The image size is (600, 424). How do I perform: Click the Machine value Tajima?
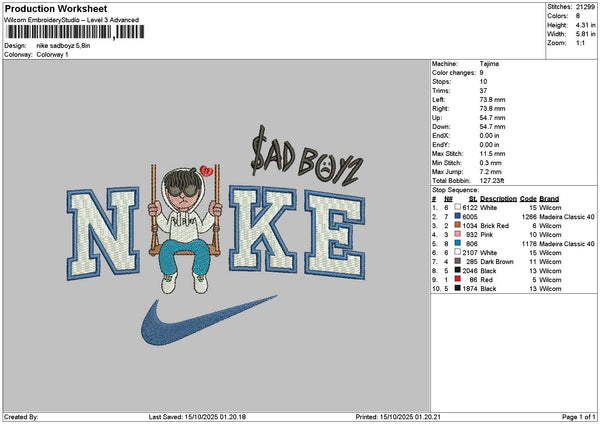[x=489, y=64]
